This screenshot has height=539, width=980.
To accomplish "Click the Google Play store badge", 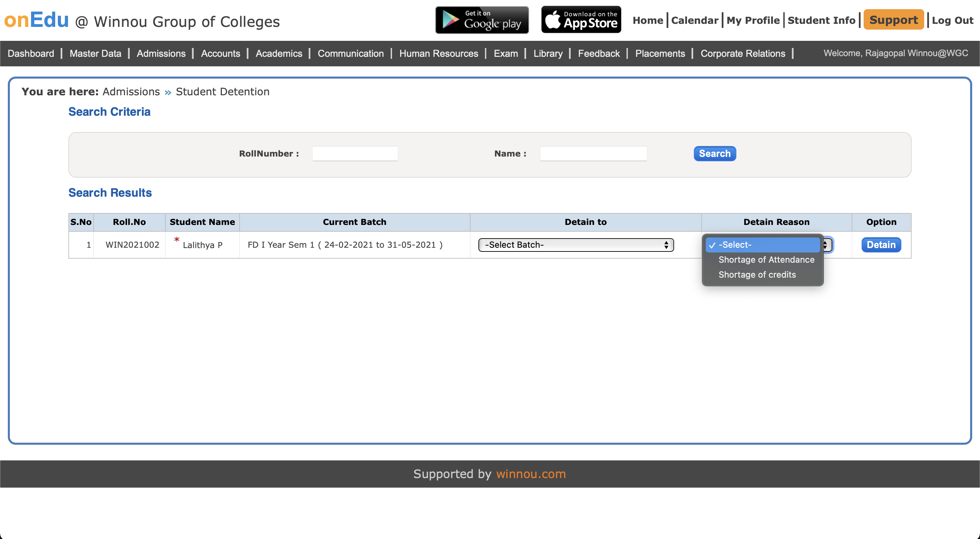I will (481, 20).
